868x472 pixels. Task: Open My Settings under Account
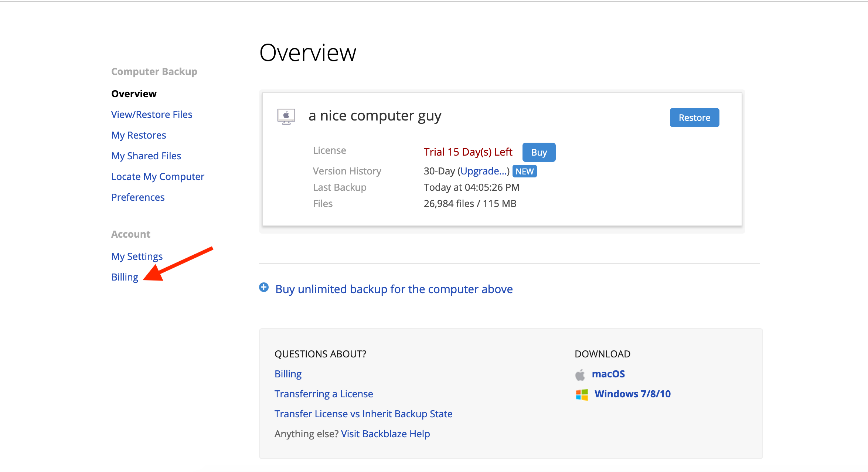137,257
